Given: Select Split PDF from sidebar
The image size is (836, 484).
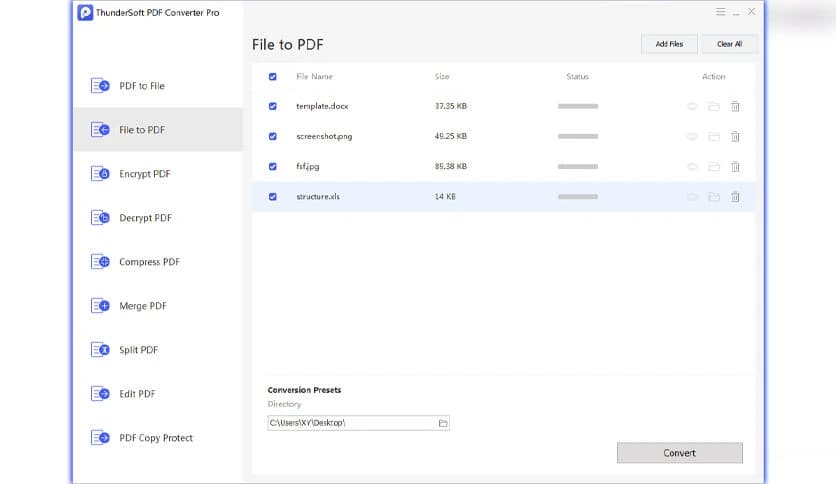Looking at the screenshot, I should click(158, 350).
